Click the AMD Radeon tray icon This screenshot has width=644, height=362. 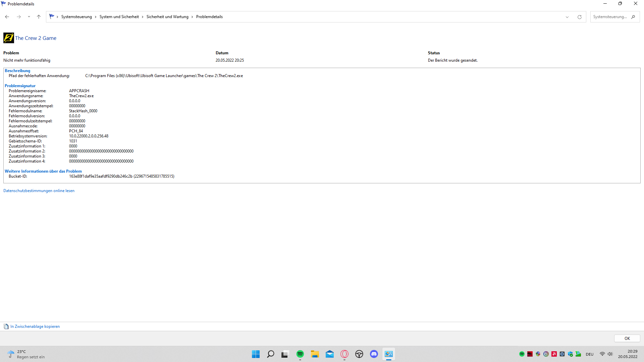[x=554, y=354]
